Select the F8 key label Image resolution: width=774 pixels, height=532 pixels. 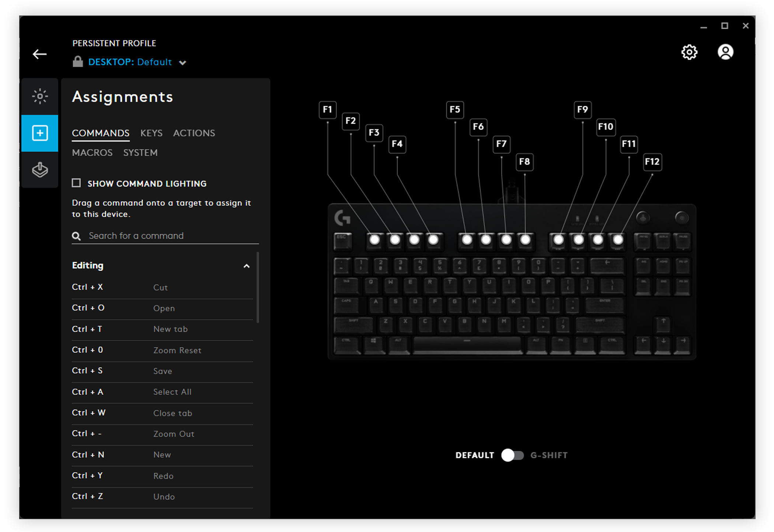[524, 161]
